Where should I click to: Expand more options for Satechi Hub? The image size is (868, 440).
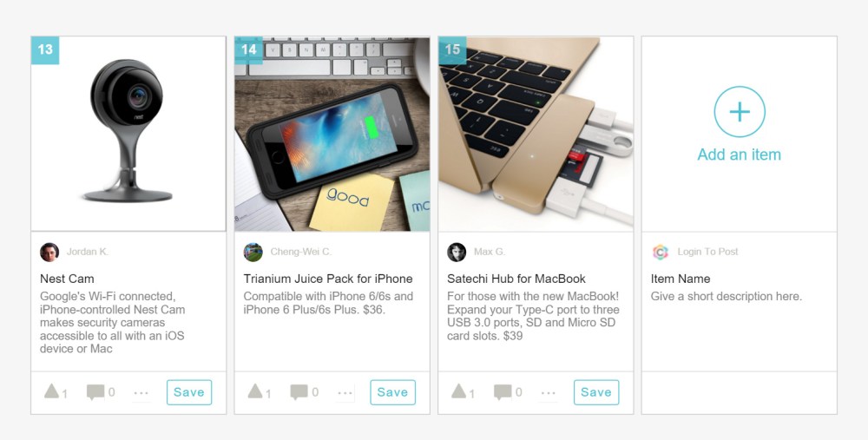pyautogui.click(x=549, y=393)
